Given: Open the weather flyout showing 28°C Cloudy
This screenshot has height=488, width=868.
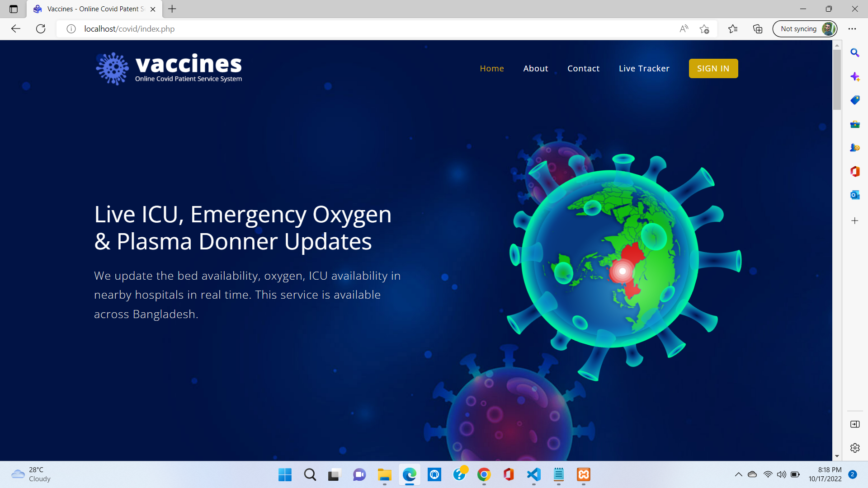Looking at the screenshot, I should [29, 474].
